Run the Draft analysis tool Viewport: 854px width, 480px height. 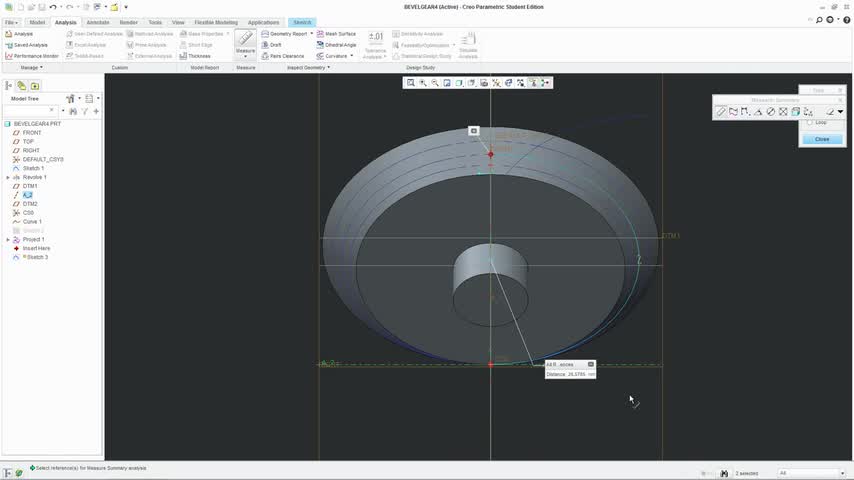pyautogui.click(x=271, y=45)
